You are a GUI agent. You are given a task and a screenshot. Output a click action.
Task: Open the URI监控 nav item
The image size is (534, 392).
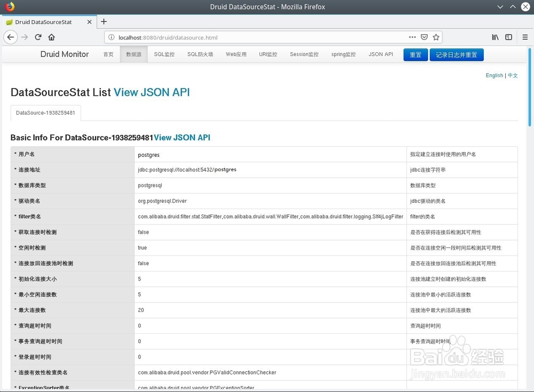point(268,54)
